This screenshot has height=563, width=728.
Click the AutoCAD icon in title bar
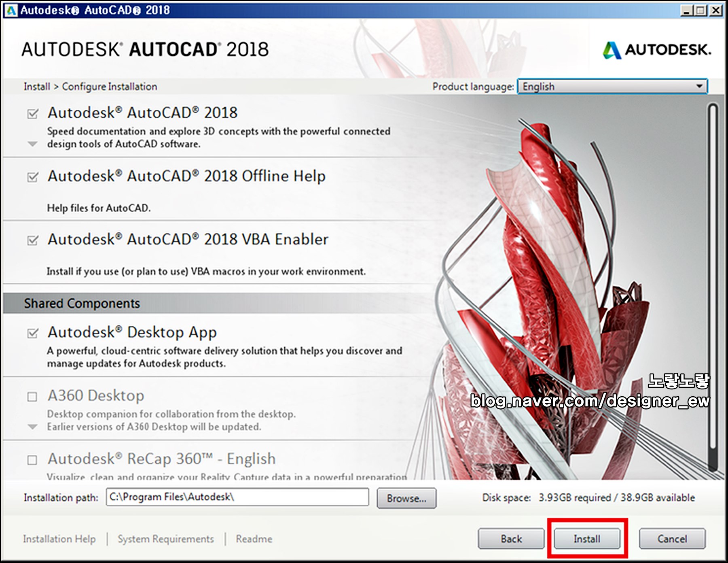11,10
